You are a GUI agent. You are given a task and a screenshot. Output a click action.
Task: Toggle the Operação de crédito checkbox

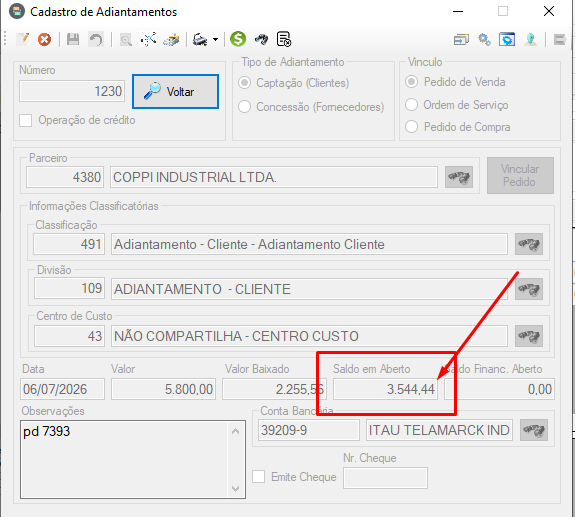pyautogui.click(x=25, y=120)
